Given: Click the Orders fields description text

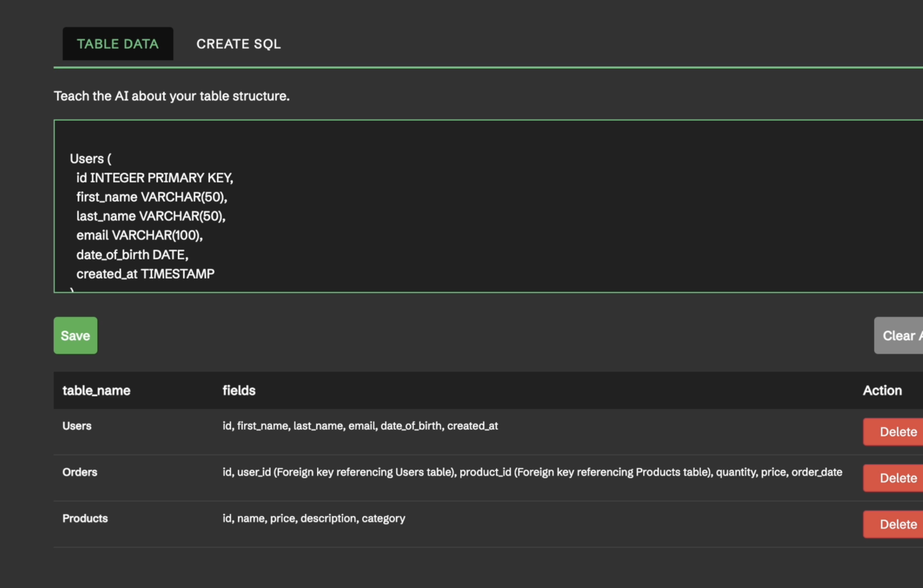Looking at the screenshot, I should (532, 472).
